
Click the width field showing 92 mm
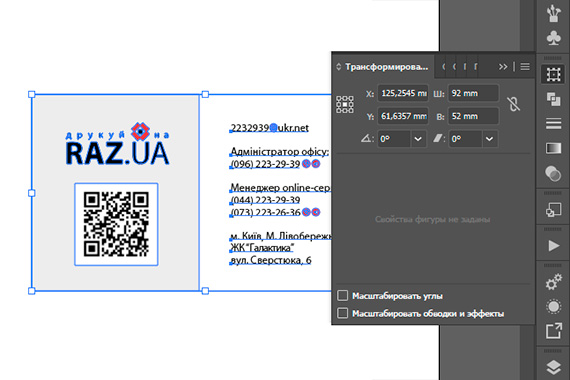coord(473,93)
